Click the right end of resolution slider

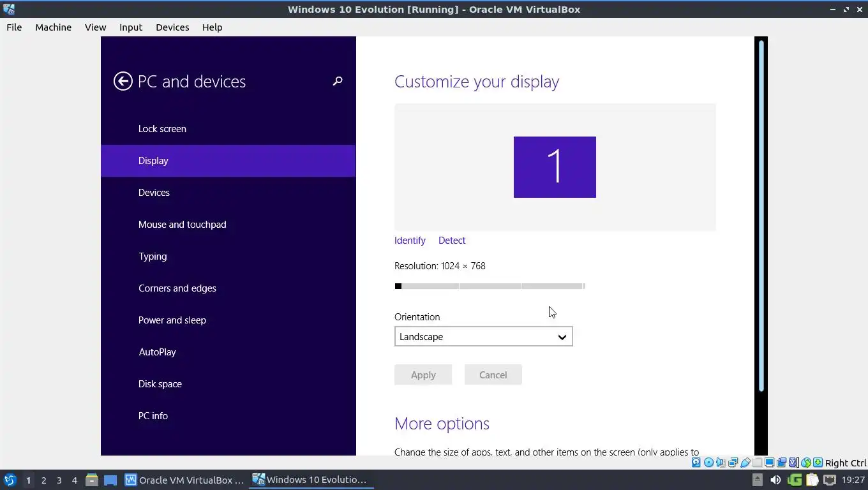click(x=583, y=286)
